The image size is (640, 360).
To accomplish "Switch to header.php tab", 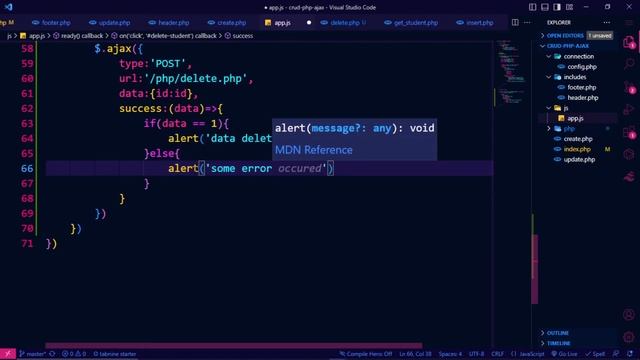I will click(x=169, y=22).
